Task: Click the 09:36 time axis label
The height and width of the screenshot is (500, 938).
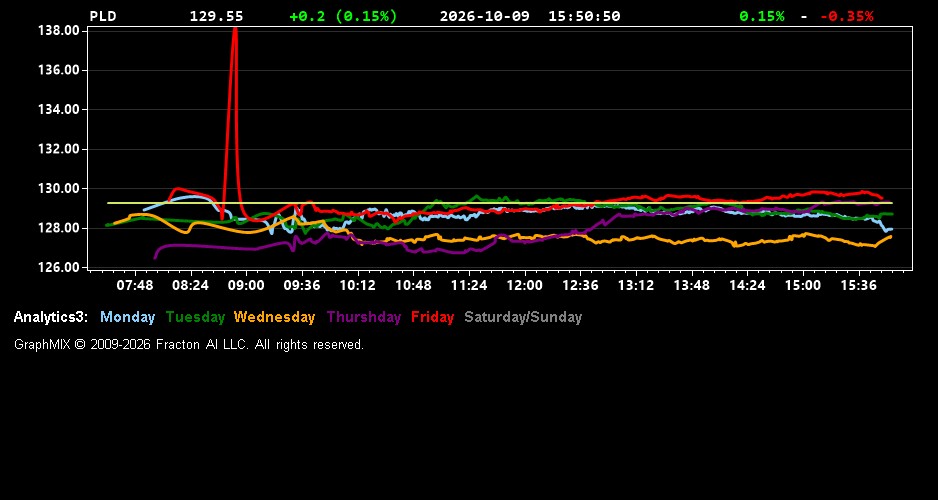Action: [302, 286]
